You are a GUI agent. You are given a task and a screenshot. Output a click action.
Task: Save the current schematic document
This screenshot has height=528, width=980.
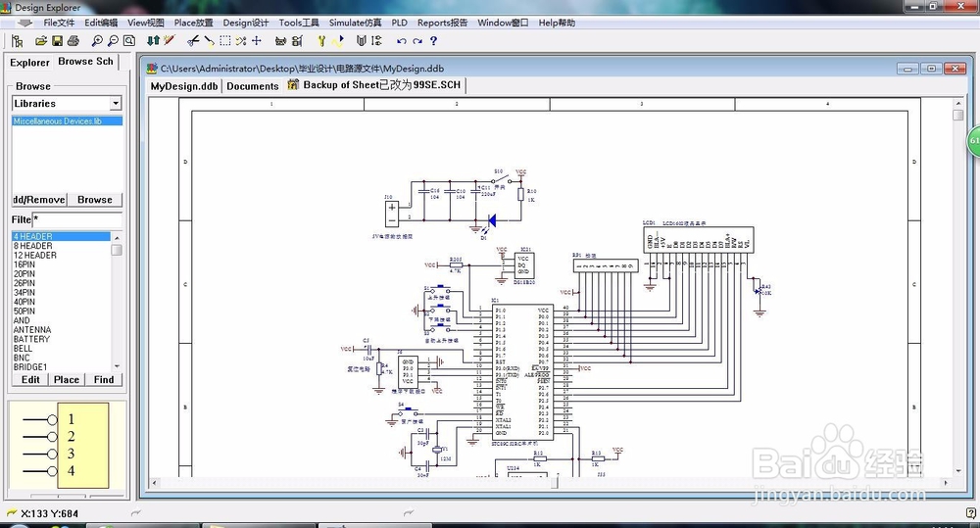tap(57, 41)
